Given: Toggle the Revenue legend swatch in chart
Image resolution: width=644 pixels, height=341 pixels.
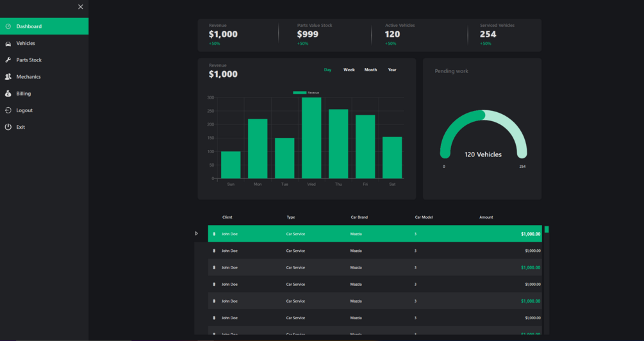Looking at the screenshot, I should point(299,93).
